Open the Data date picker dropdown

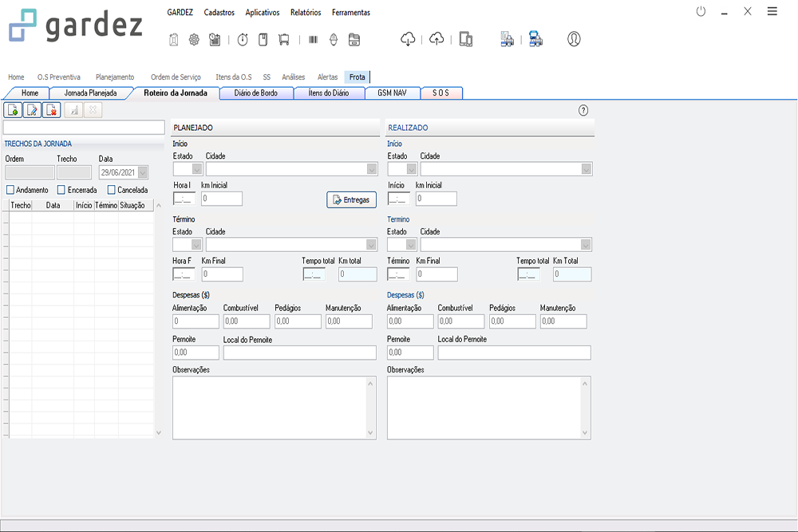point(143,172)
